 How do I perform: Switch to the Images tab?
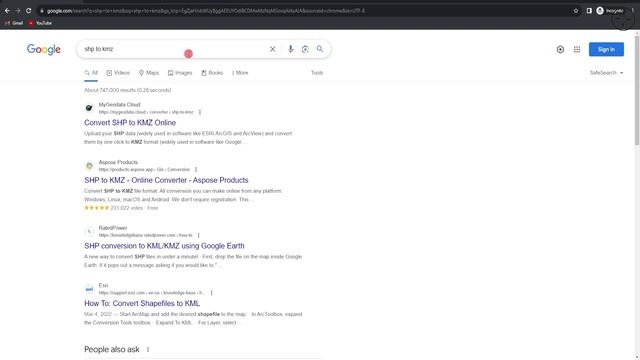coord(180,73)
